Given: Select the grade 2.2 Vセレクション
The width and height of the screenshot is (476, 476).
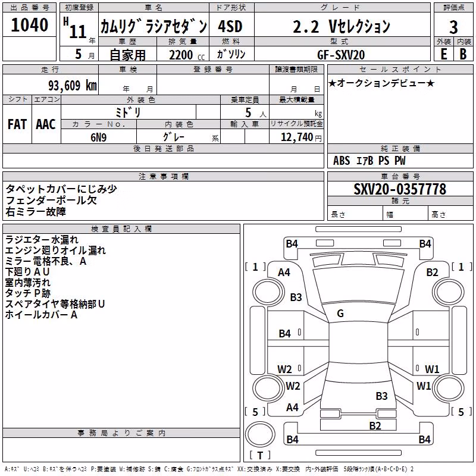Looking at the screenshot, I should click(341, 26).
